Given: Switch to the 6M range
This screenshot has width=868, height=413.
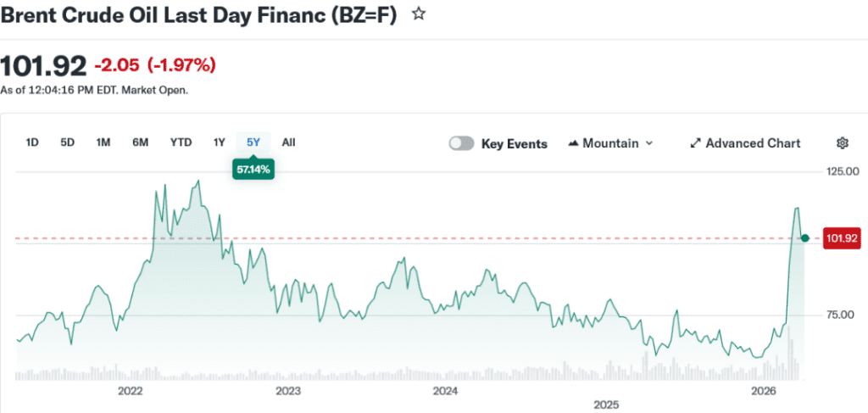Looking at the screenshot, I should [141, 142].
